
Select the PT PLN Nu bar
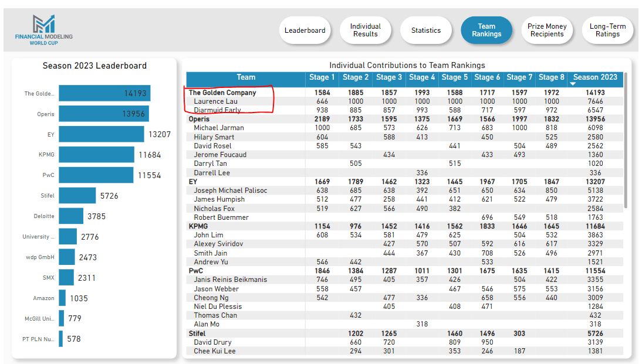click(60, 339)
